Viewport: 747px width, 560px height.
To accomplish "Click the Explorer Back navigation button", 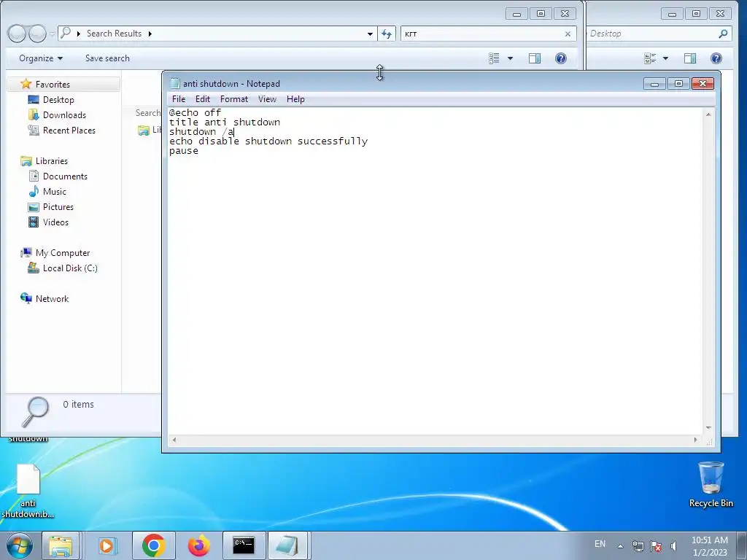I will 17,34.
